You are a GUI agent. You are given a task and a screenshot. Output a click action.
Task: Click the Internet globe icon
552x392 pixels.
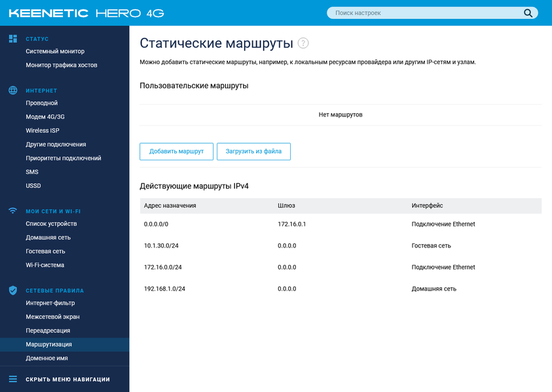click(x=13, y=90)
